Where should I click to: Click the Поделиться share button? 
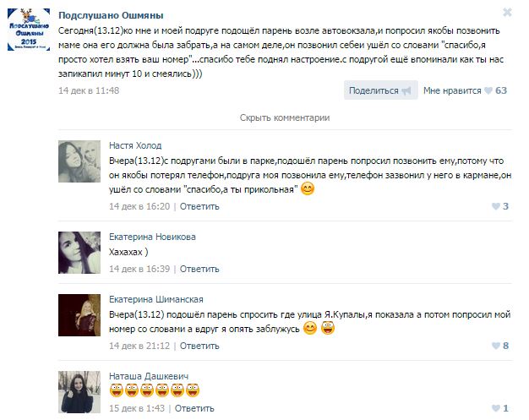pyautogui.click(x=380, y=90)
